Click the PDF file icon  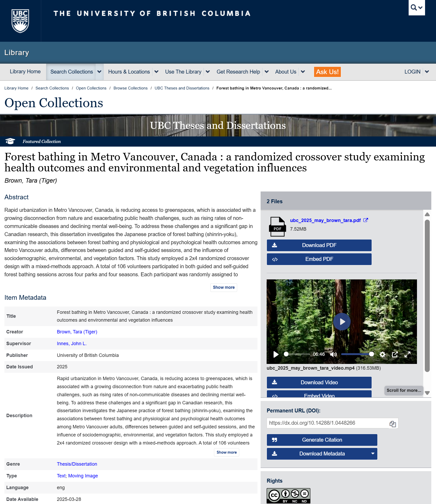coord(277,226)
